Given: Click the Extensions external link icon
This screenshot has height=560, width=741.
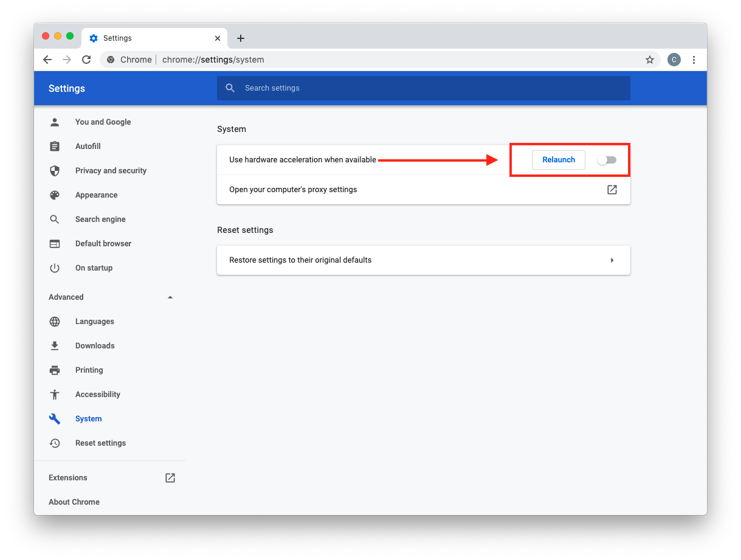Looking at the screenshot, I should click(x=170, y=478).
